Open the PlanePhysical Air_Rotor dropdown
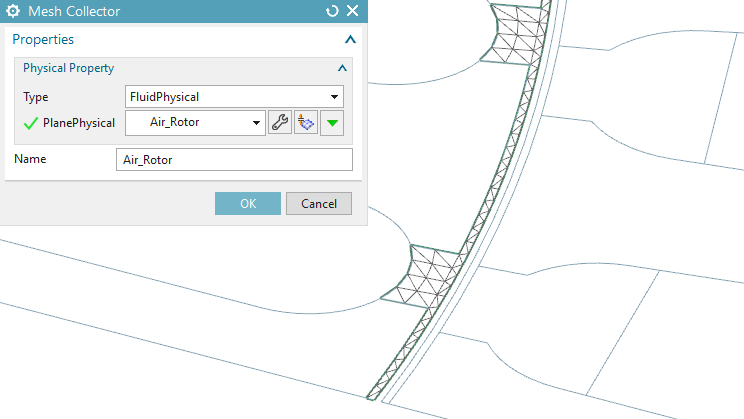The width and height of the screenshot is (744, 419). pos(194,123)
